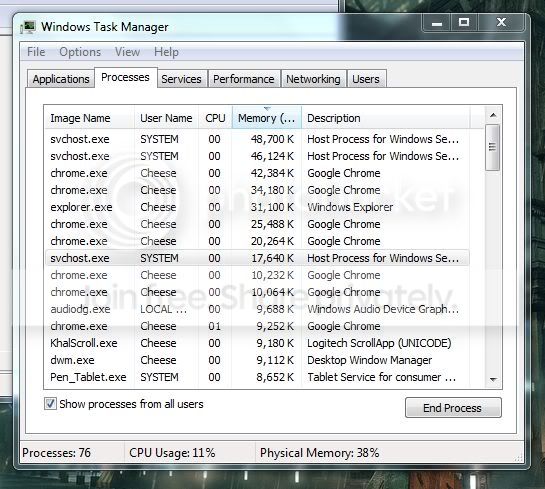The width and height of the screenshot is (545, 489).
Task: Switch to the Services tab
Action: 181,79
